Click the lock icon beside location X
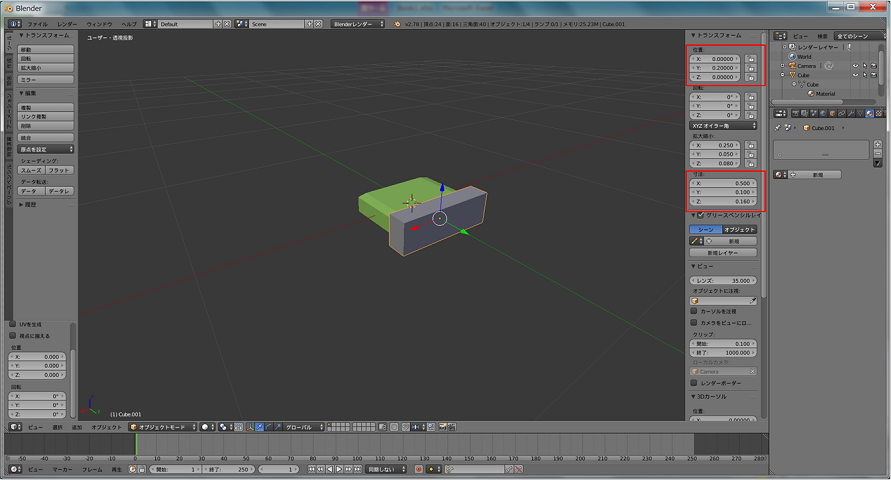This screenshot has height=480, width=891. click(751, 58)
